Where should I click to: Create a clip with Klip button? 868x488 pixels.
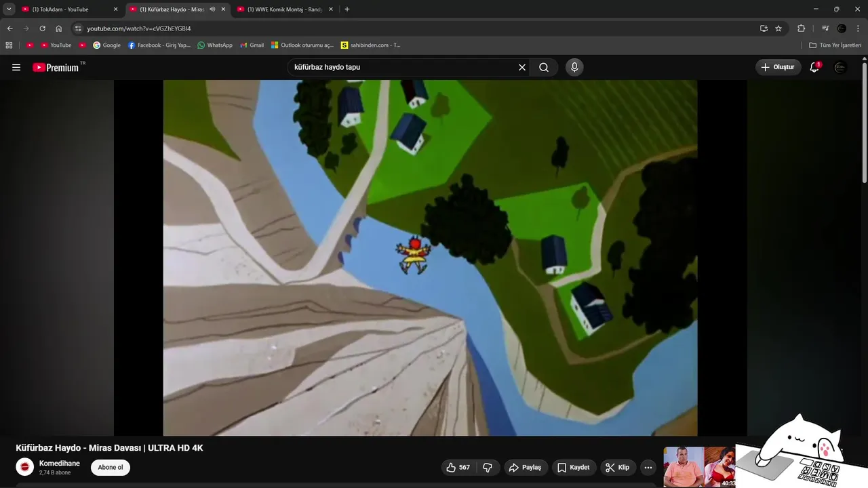pyautogui.click(x=618, y=467)
